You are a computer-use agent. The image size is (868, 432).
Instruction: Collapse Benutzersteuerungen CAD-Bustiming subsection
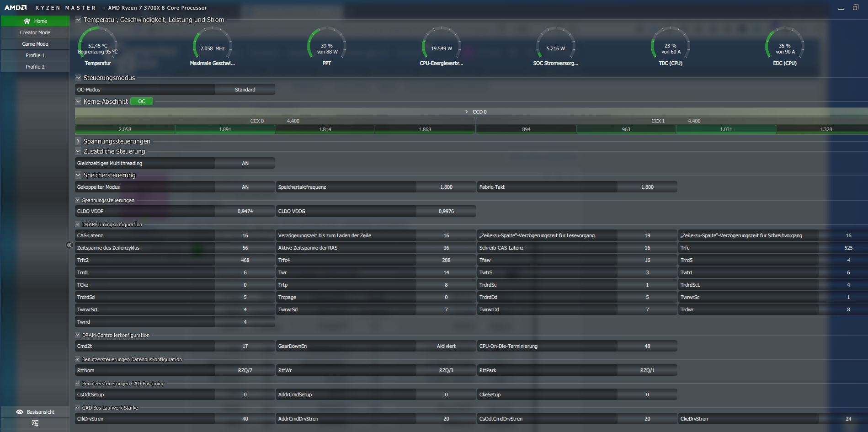click(x=78, y=384)
